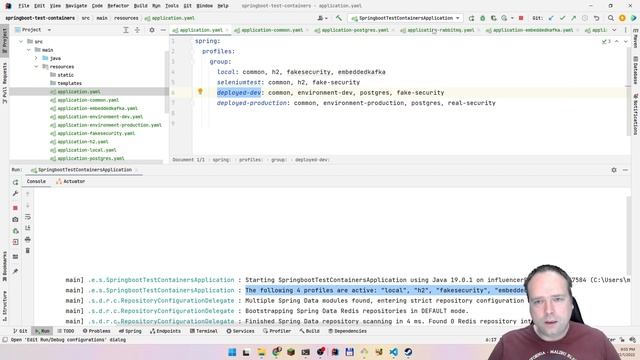
Task: Open the Tools menu
Action: coord(172,6)
